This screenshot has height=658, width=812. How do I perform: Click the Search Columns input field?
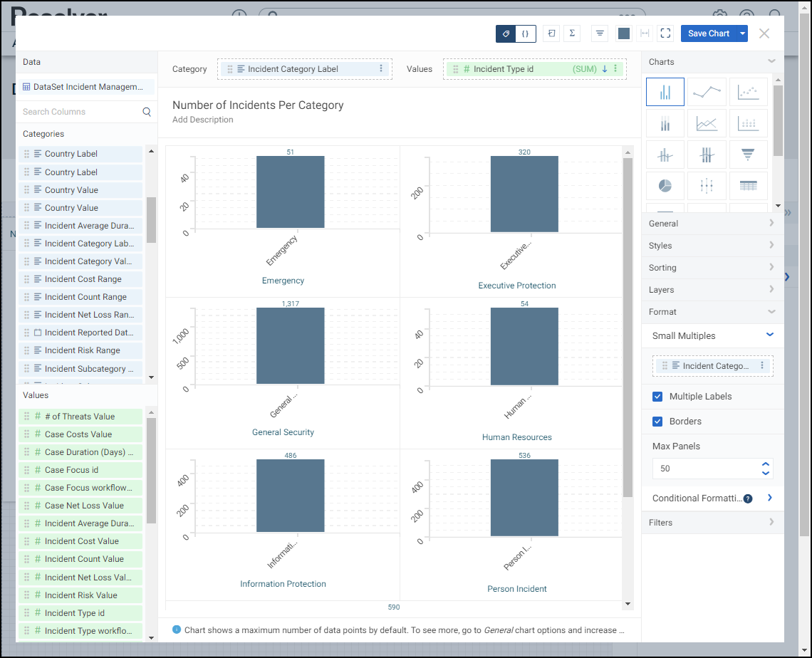click(x=80, y=112)
